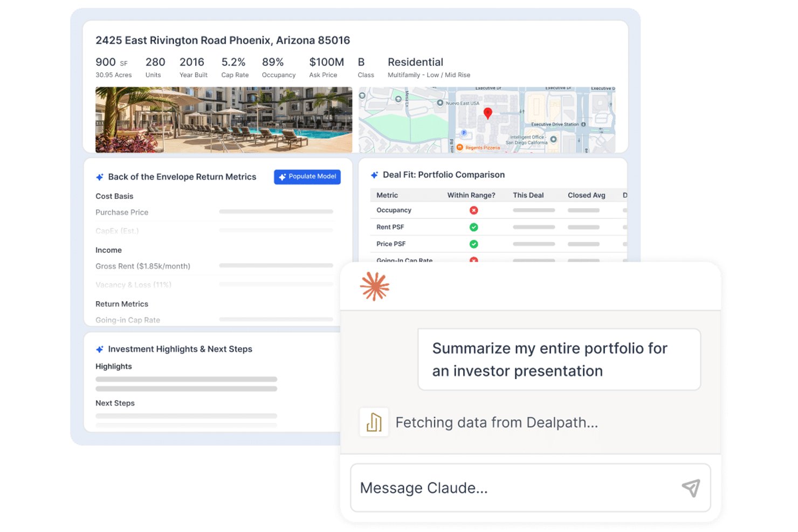Click the "$100M" Ask Price value

[x=327, y=62]
